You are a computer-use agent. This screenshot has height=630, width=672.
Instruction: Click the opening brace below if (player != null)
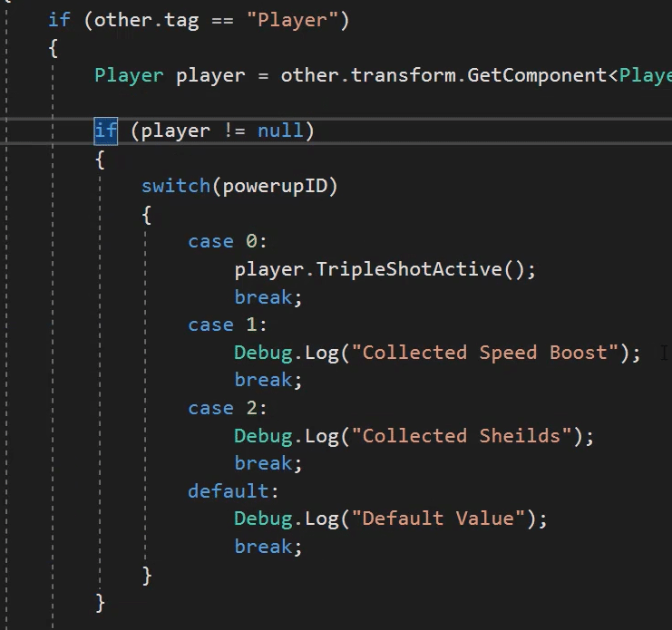tap(100, 160)
